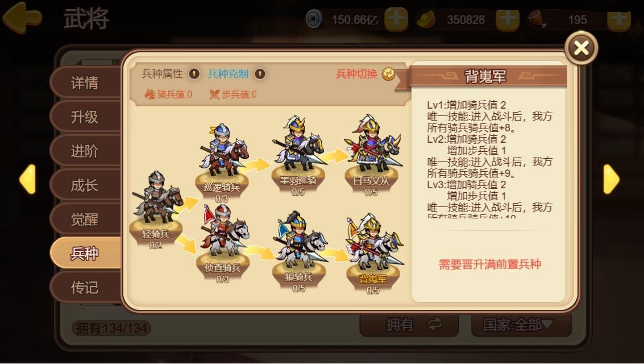
Task: Choose the 狼骑兵 troop unit
Action: point(299,251)
